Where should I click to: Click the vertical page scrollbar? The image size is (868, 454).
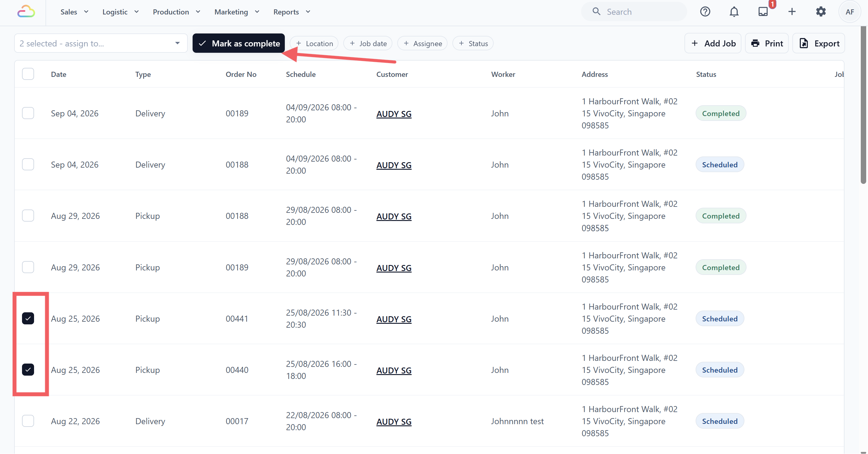tap(863, 105)
